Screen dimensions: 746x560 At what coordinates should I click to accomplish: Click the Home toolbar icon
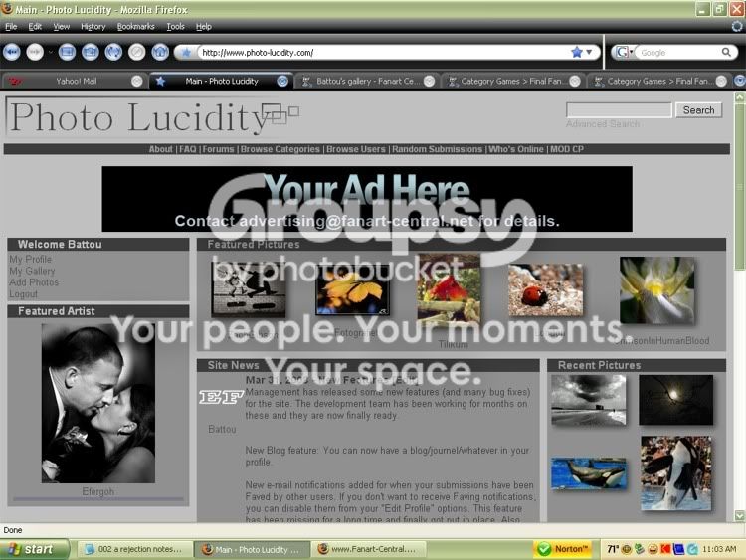click(160, 52)
